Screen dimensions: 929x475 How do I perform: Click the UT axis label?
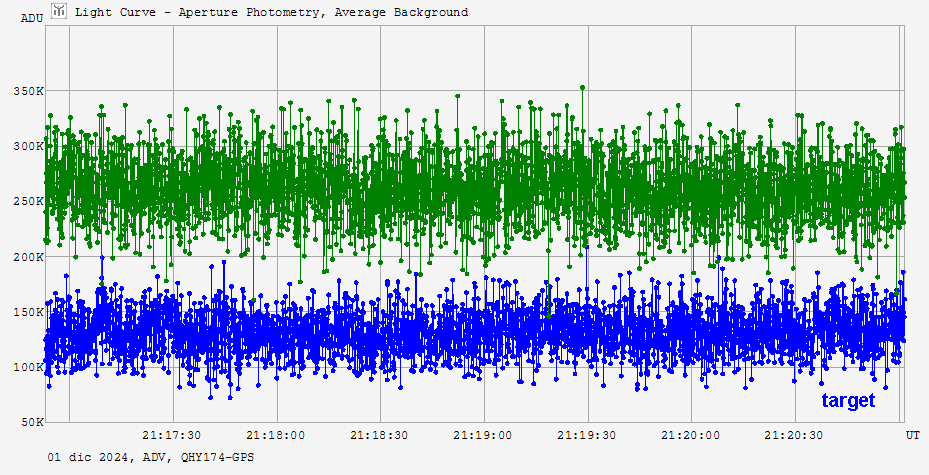pos(912,435)
